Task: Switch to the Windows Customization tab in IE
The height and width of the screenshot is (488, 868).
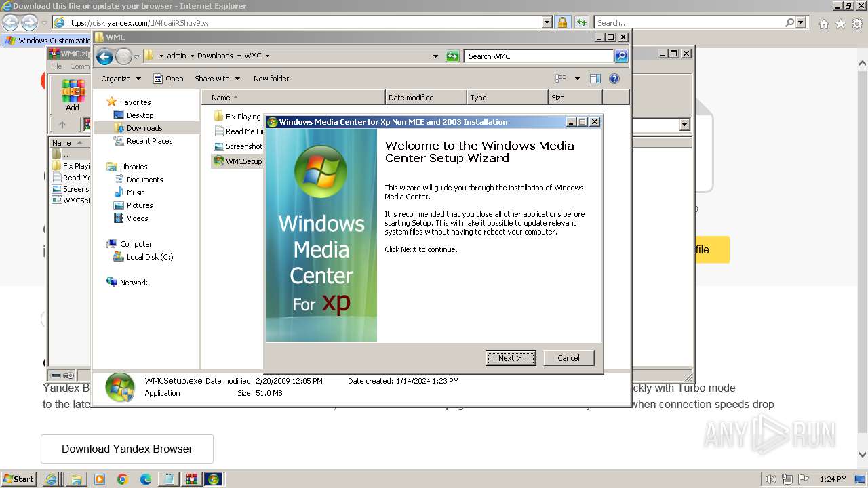Action: pos(47,41)
